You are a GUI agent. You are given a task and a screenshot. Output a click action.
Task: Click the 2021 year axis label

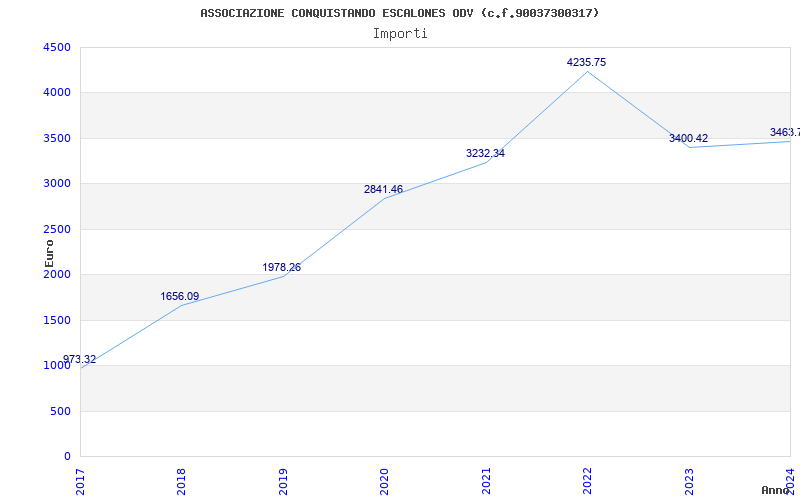click(x=486, y=482)
